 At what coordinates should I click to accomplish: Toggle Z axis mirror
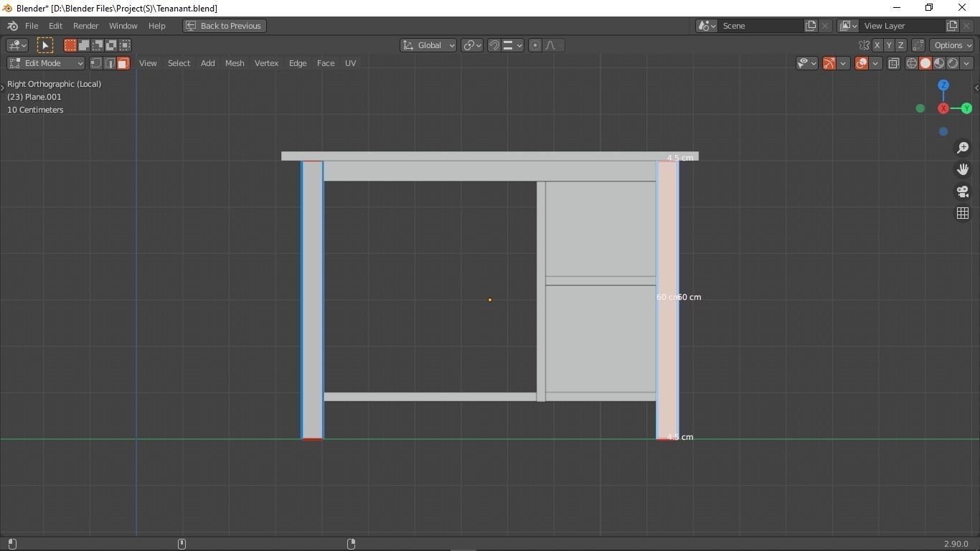901,45
